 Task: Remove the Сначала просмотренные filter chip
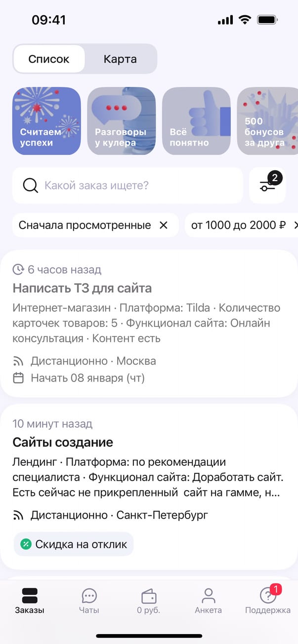[164, 226]
